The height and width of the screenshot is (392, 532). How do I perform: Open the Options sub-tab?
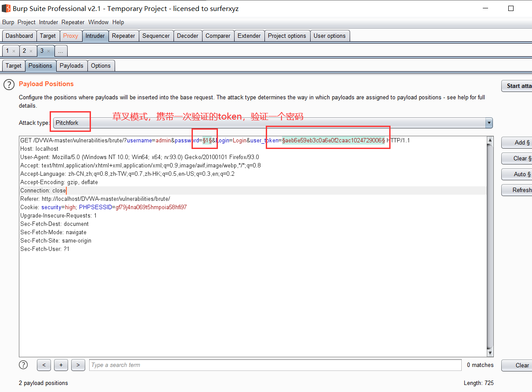(x=101, y=66)
